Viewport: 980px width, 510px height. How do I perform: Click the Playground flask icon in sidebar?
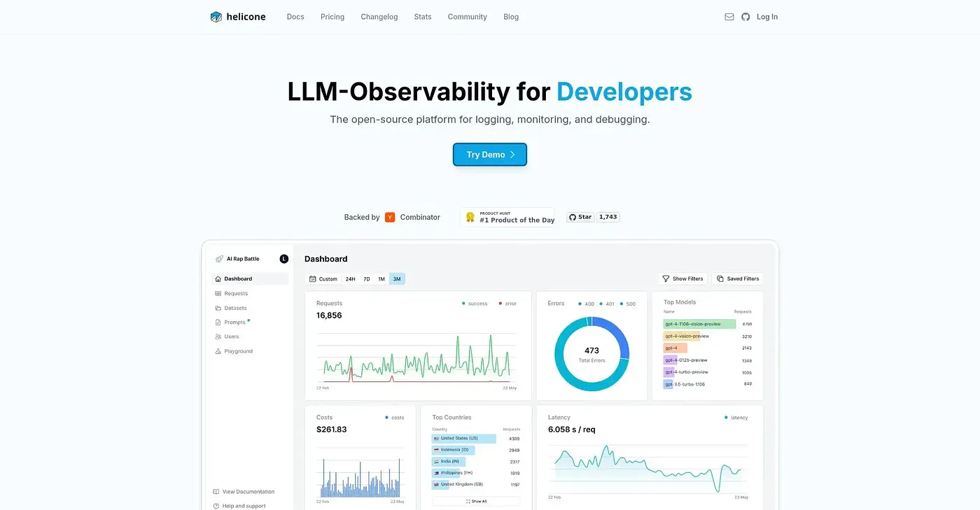click(218, 351)
